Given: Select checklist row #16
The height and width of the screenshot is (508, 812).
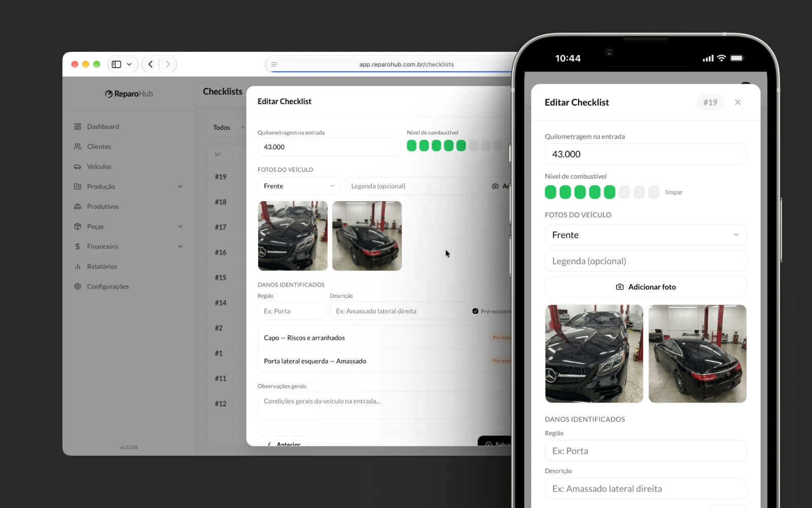Looking at the screenshot, I should point(221,252).
